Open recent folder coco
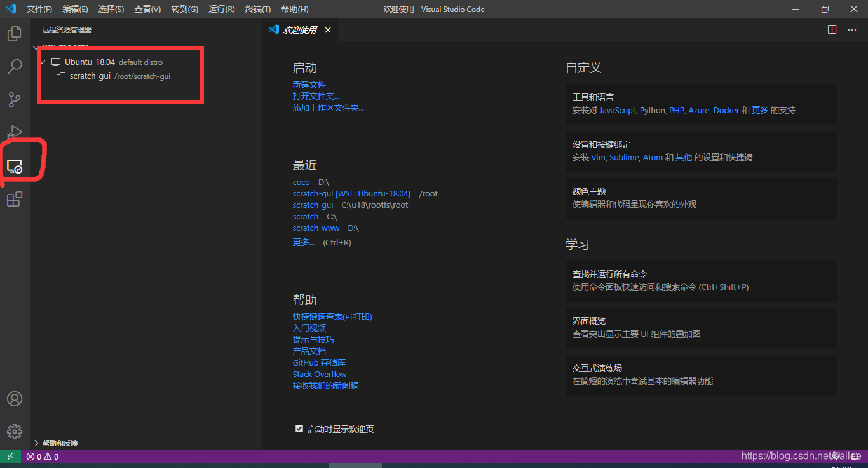868x468 pixels. click(x=301, y=182)
